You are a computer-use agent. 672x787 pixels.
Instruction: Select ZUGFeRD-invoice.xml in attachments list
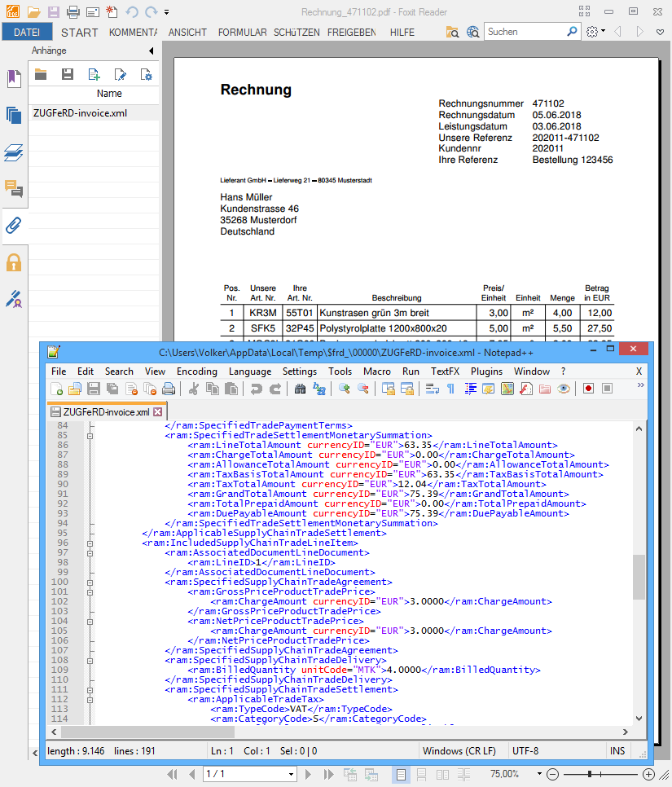tap(80, 113)
